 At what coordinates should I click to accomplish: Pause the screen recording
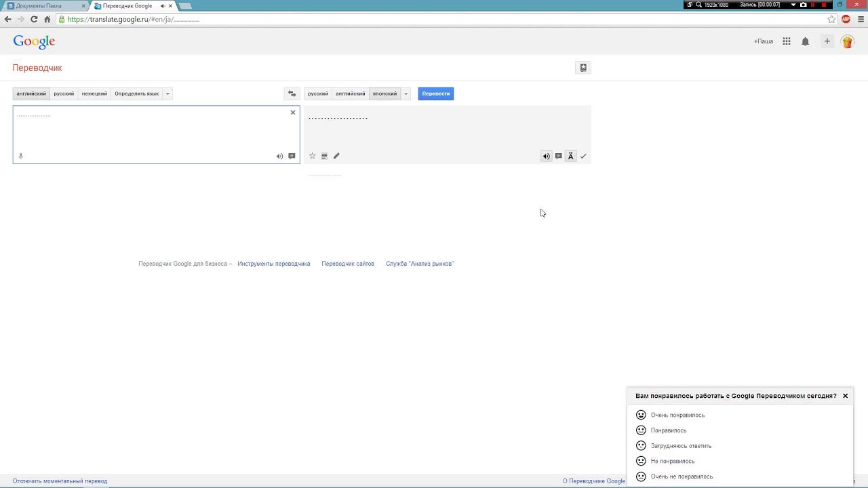[x=813, y=5]
